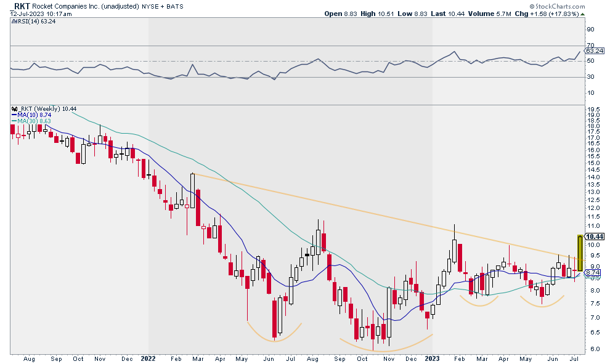Click the 8.74 moving average tag on axis
610x364 pixels.
pyautogui.click(x=593, y=273)
